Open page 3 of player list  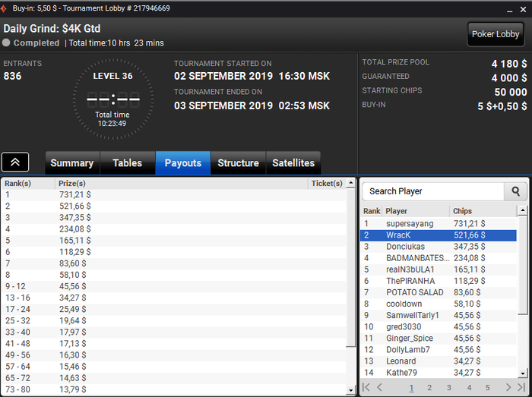click(449, 388)
